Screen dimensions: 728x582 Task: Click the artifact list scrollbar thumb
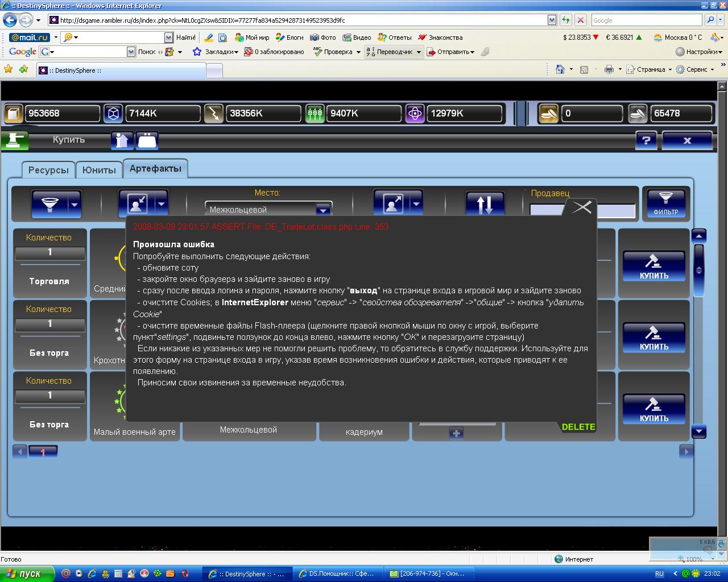pos(699,270)
